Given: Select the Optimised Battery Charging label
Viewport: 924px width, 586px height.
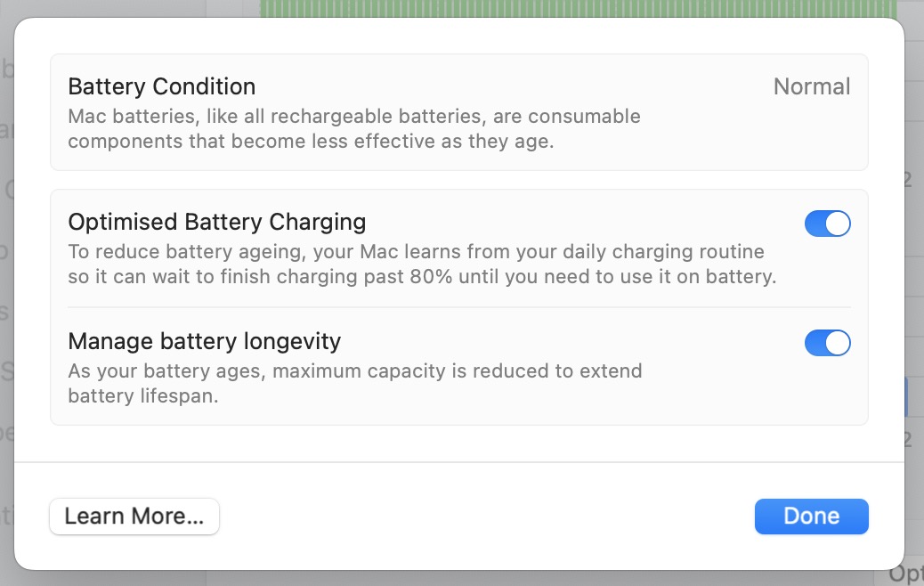Looking at the screenshot, I should [x=217, y=222].
